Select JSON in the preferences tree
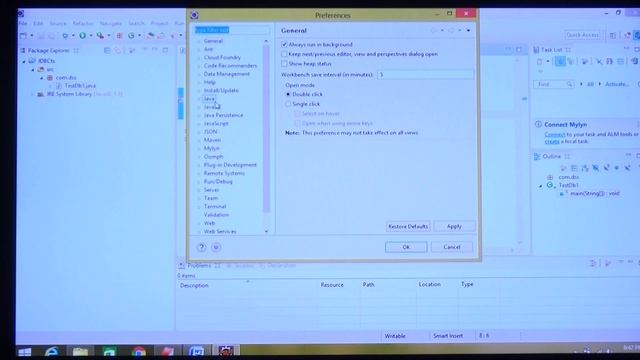Image resolution: width=640 pixels, height=360 pixels. click(210, 132)
